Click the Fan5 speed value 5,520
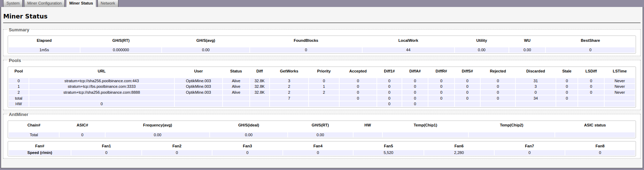 (388, 153)
